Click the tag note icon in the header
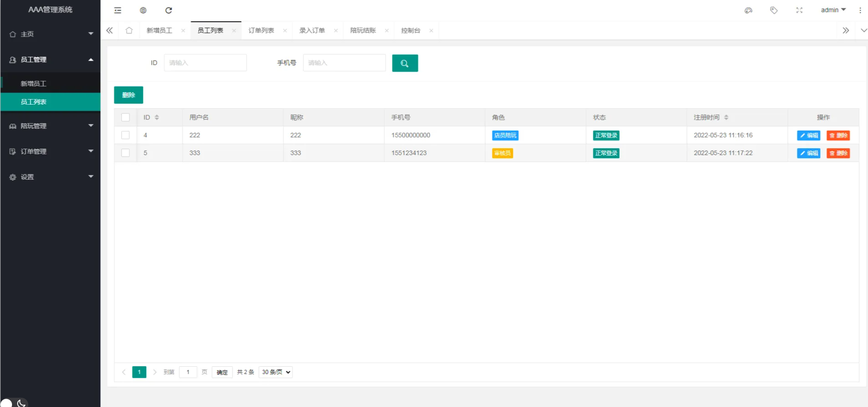868x407 pixels. pos(774,10)
